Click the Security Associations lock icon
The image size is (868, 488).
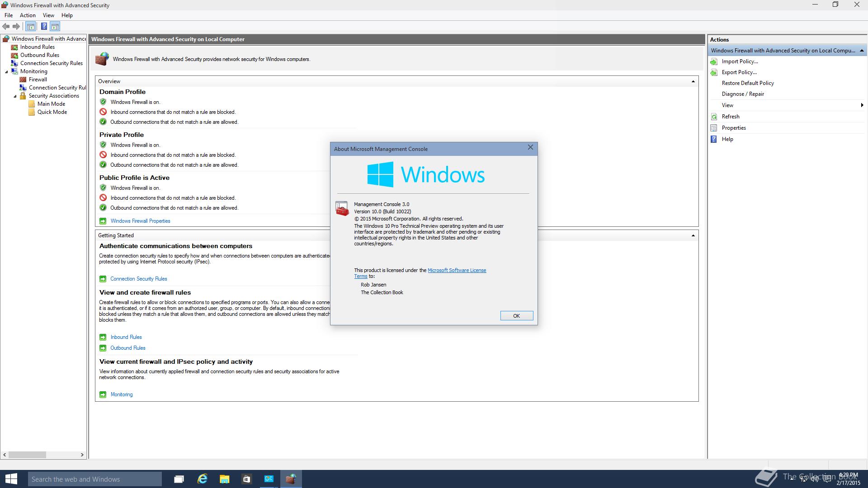click(23, 96)
